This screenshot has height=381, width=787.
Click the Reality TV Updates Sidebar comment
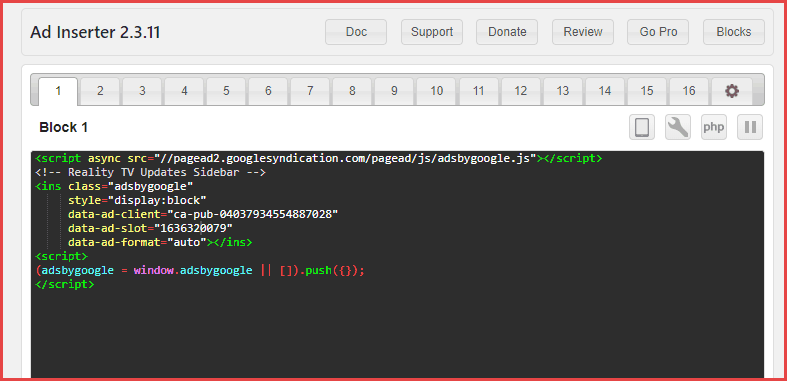(150, 173)
